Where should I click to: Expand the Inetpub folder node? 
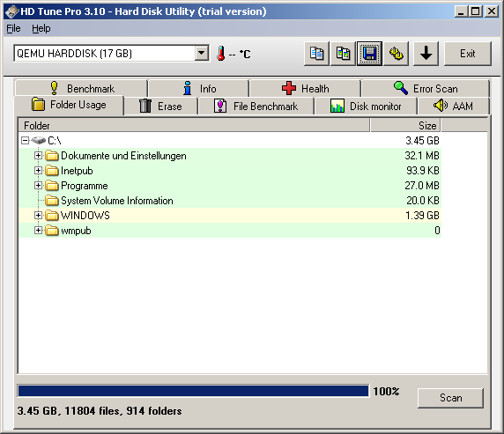38,170
